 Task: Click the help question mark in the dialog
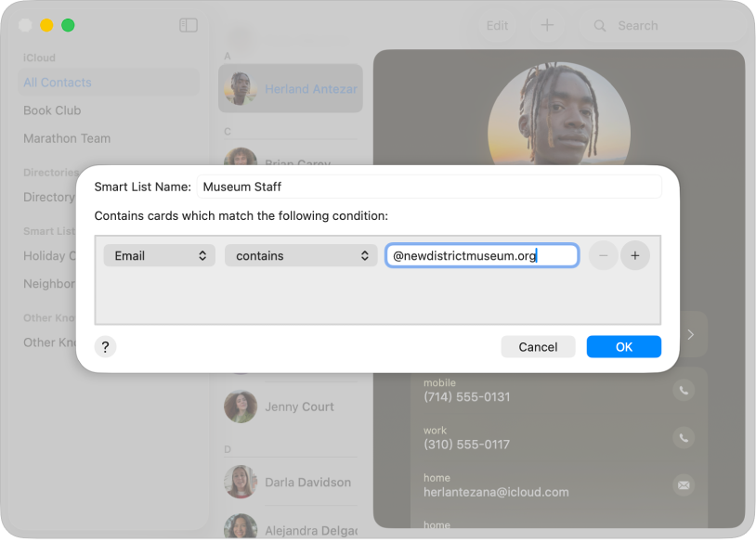(105, 346)
